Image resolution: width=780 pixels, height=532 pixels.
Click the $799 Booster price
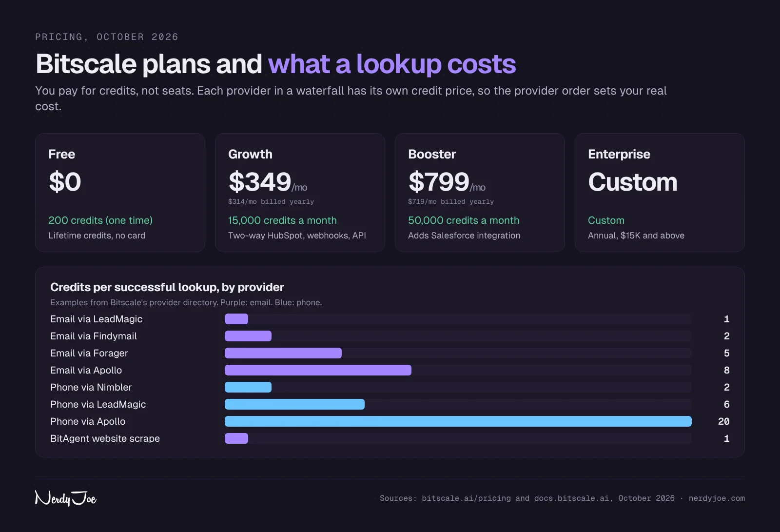click(439, 182)
